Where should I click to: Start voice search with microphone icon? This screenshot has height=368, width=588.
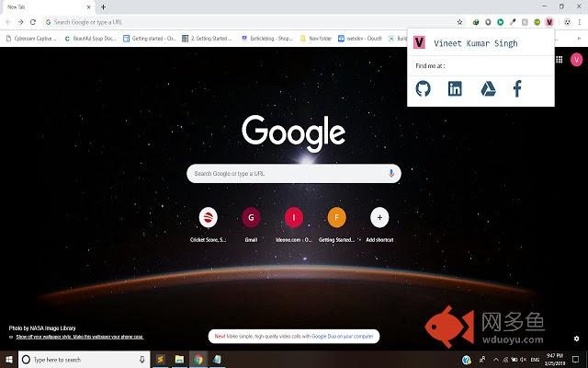point(391,173)
